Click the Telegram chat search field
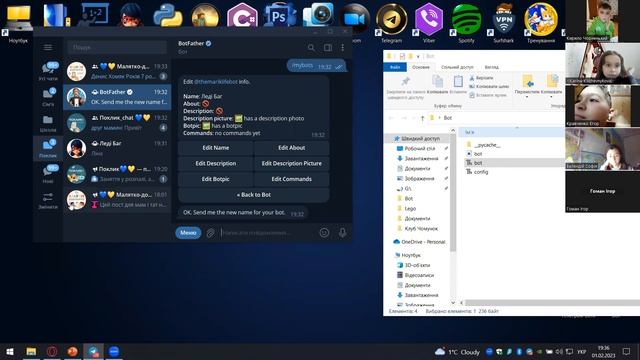 point(117,47)
